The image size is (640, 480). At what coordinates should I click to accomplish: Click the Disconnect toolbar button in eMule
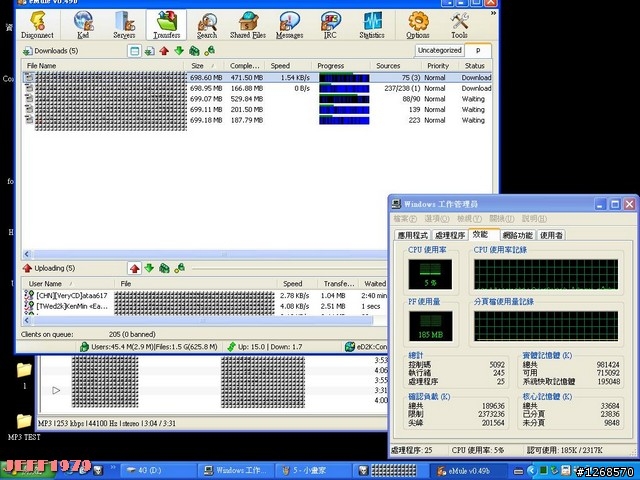click(38, 25)
